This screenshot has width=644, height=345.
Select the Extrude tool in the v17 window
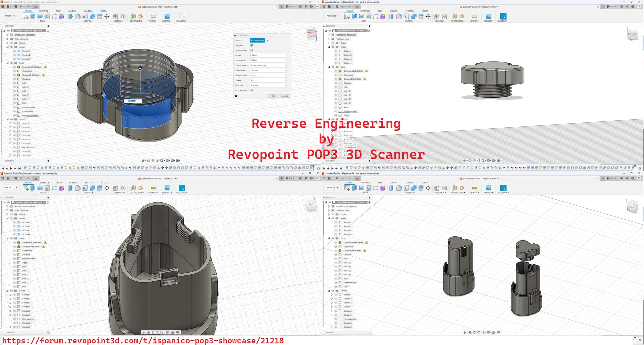point(33,188)
